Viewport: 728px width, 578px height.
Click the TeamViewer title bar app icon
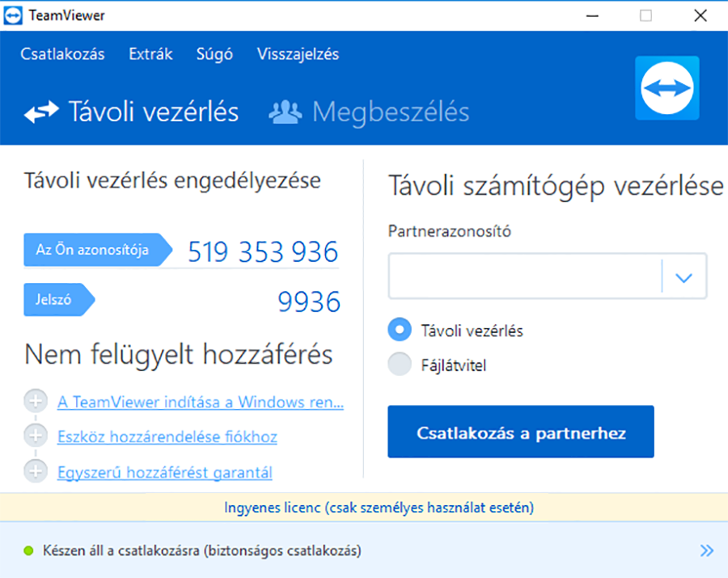13,16
